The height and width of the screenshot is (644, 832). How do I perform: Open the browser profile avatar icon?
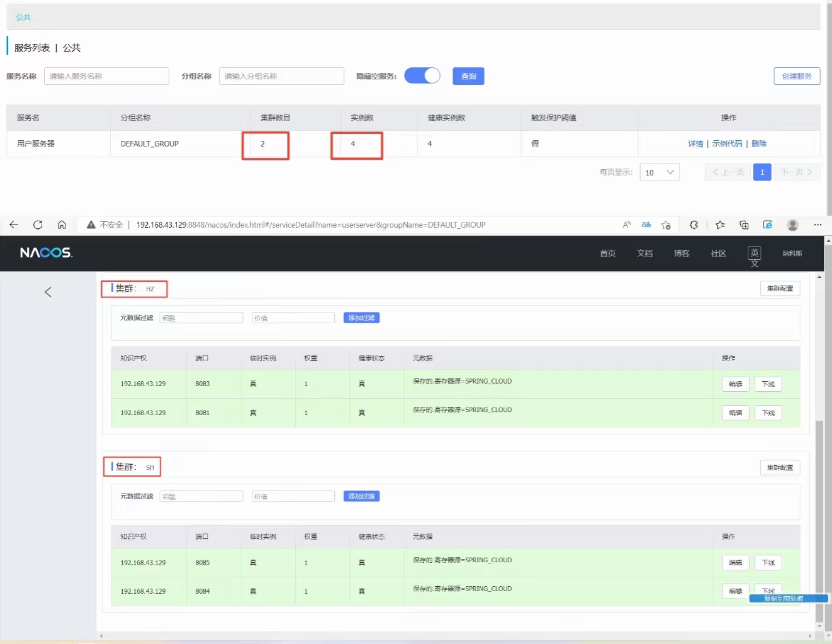(x=793, y=225)
